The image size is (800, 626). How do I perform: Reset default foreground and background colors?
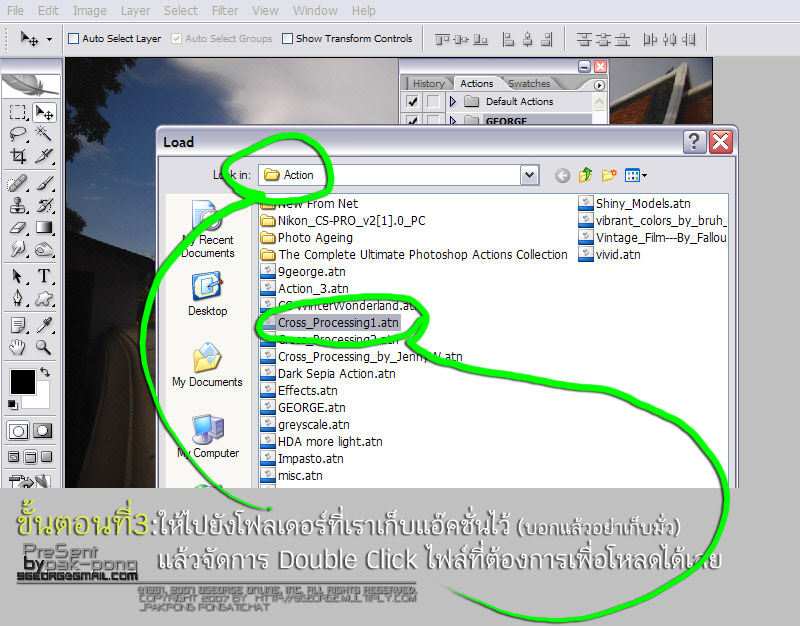point(13,405)
